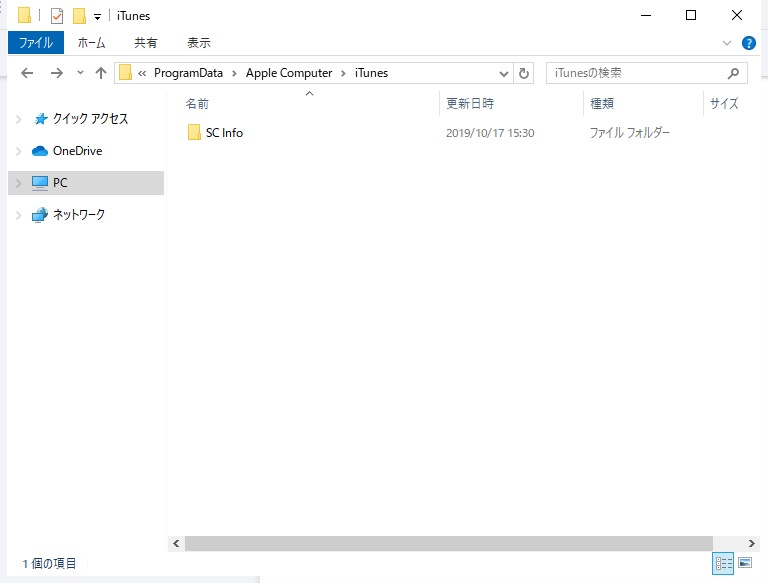
Task: Go forward with the right arrow
Action: (57, 73)
